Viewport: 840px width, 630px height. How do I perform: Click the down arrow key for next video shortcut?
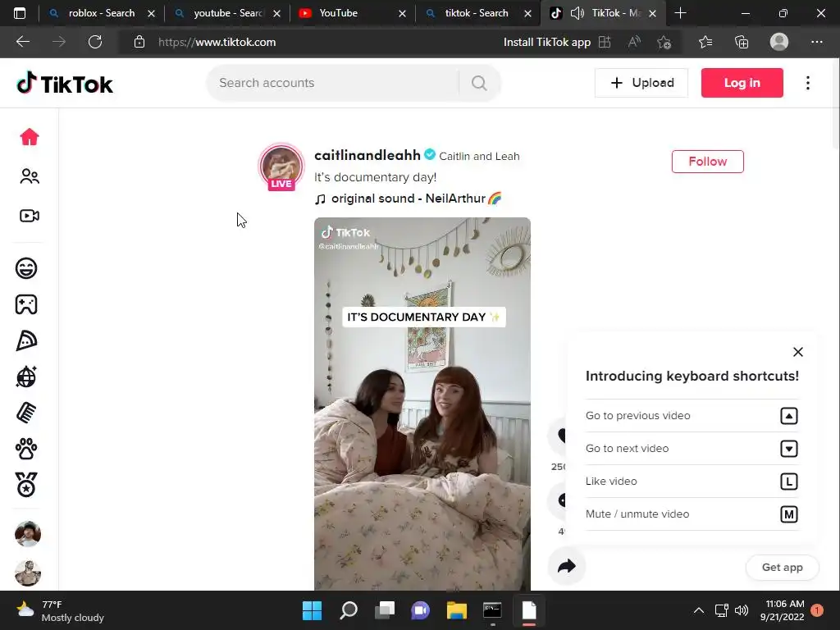pos(788,449)
